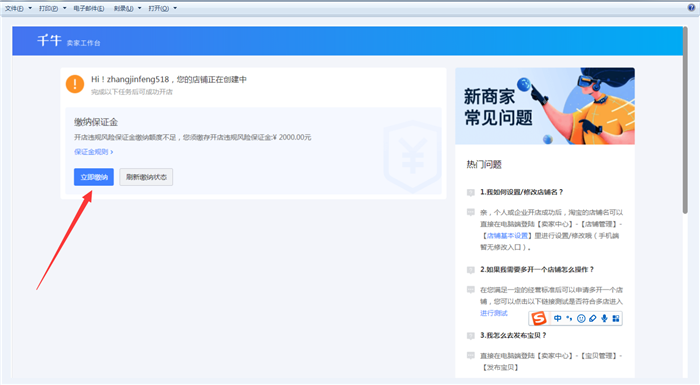
Task: Click the chat icon beside question 2
Action: click(471, 270)
